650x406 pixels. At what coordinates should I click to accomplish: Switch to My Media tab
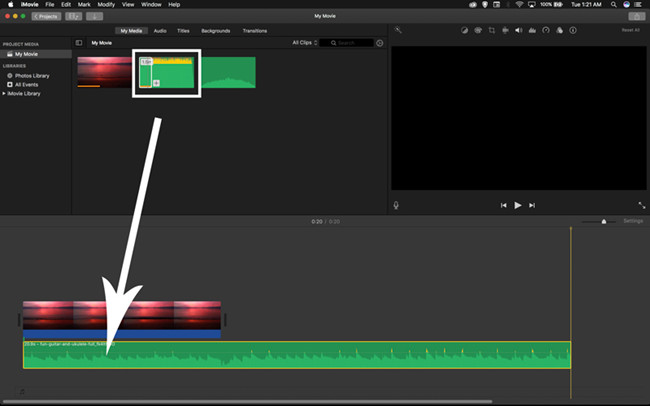[x=131, y=31]
